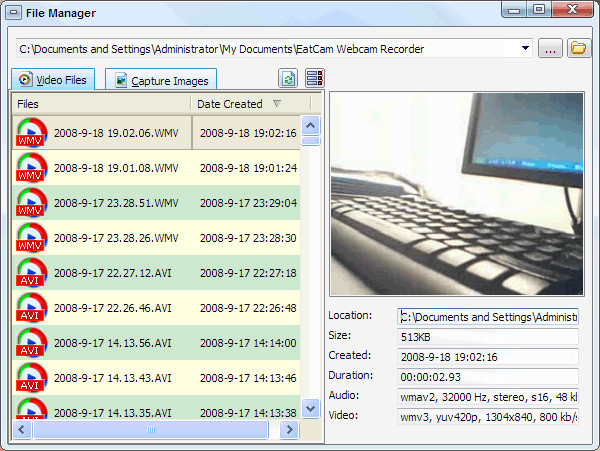Click date cell 2008-9-18 19:02:16 in the list
Screen dimensions: 600x451
click(248, 133)
